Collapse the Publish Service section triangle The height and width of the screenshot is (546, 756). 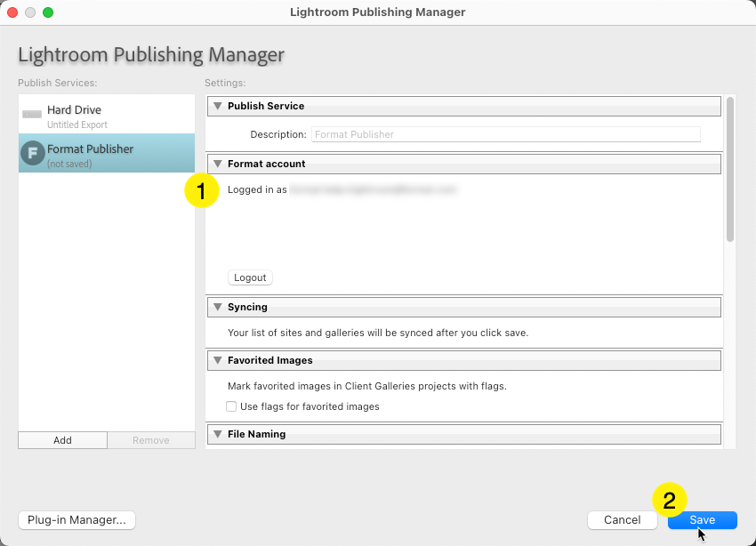tap(218, 106)
